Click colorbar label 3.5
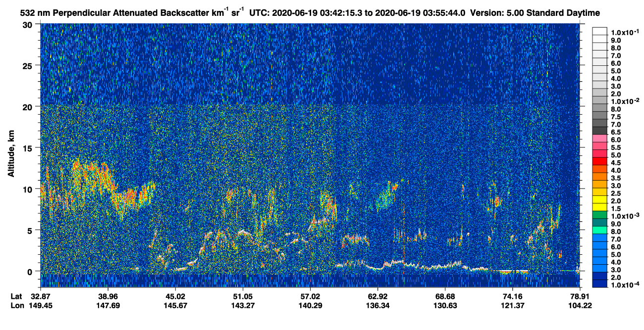644x330 pixels. (616, 178)
